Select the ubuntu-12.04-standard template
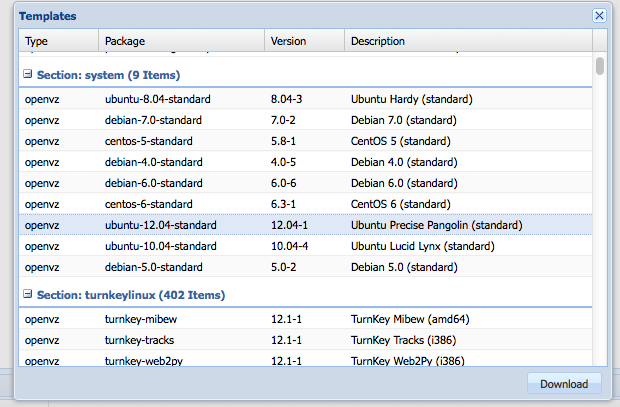620x407 pixels. pyautogui.click(x=305, y=225)
